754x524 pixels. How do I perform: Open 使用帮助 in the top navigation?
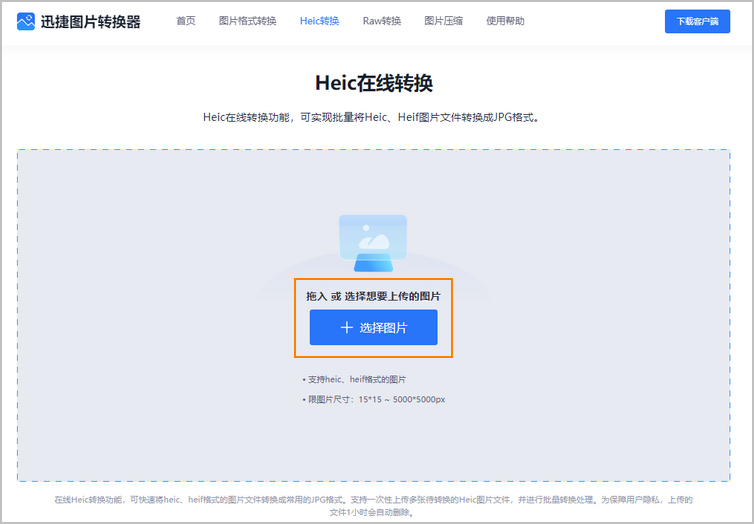point(505,21)
